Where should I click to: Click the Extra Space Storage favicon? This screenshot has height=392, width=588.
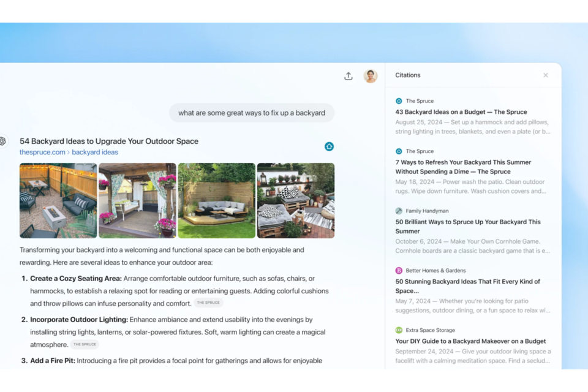point(399,330)
